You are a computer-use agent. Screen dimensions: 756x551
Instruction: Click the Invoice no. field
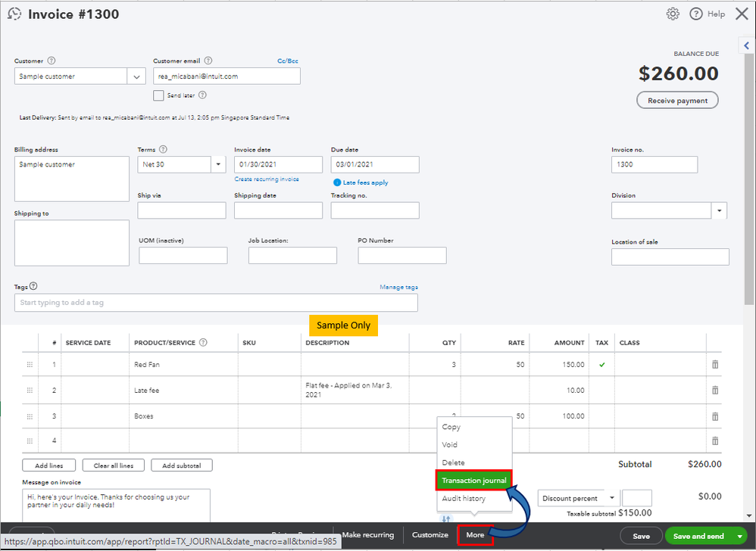[654, 164]
